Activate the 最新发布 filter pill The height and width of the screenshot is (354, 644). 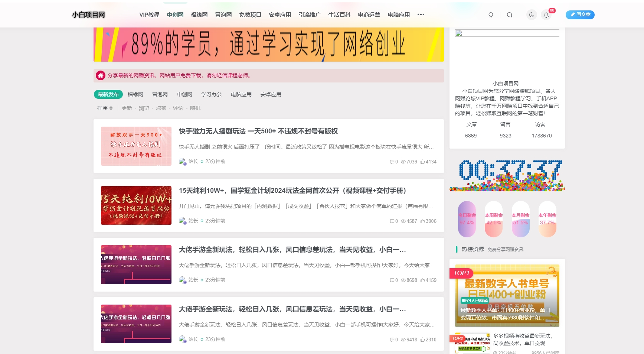[x=108, y=94]
